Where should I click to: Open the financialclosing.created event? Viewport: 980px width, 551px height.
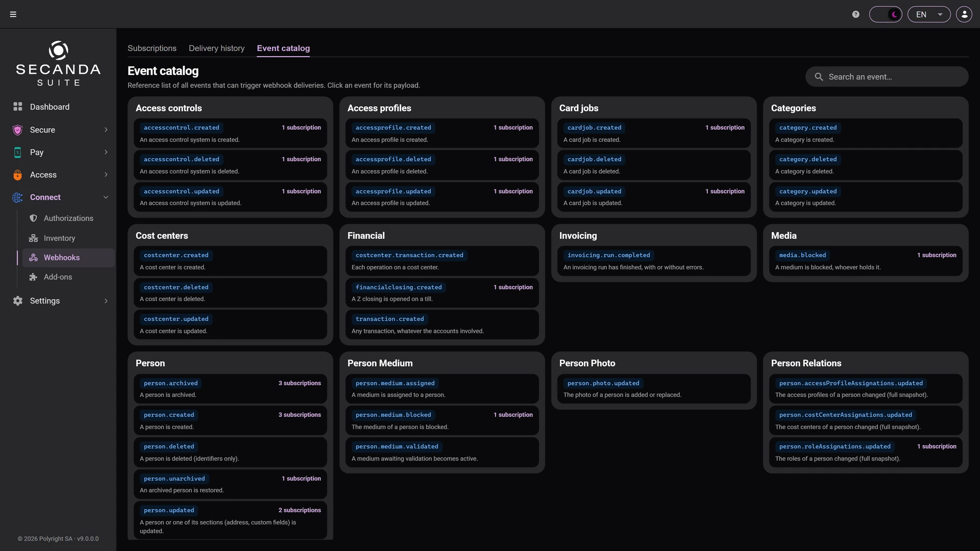coord(442,293)
